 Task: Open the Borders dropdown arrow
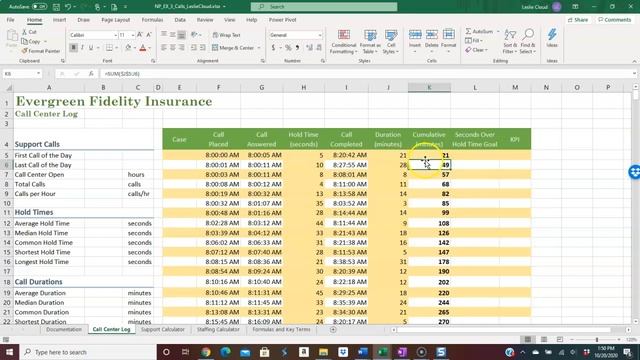pos(116,48)
